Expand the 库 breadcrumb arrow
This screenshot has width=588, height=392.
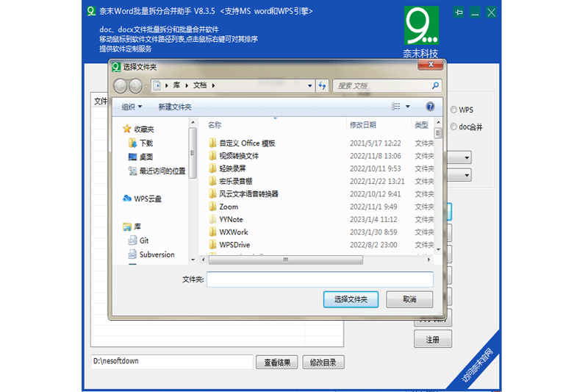coord(187,85)
